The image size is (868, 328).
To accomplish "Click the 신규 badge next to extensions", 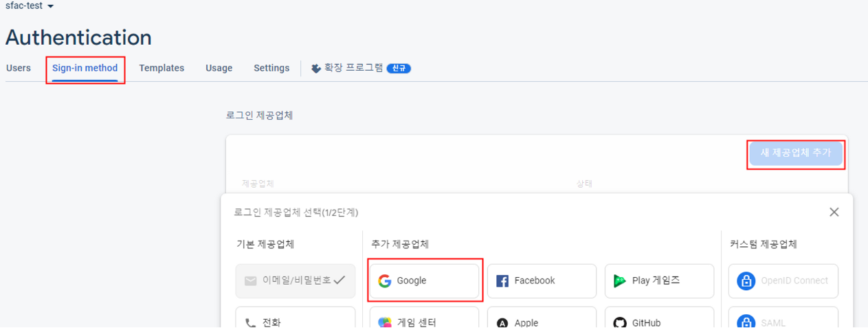I will [x=399, y=68].
